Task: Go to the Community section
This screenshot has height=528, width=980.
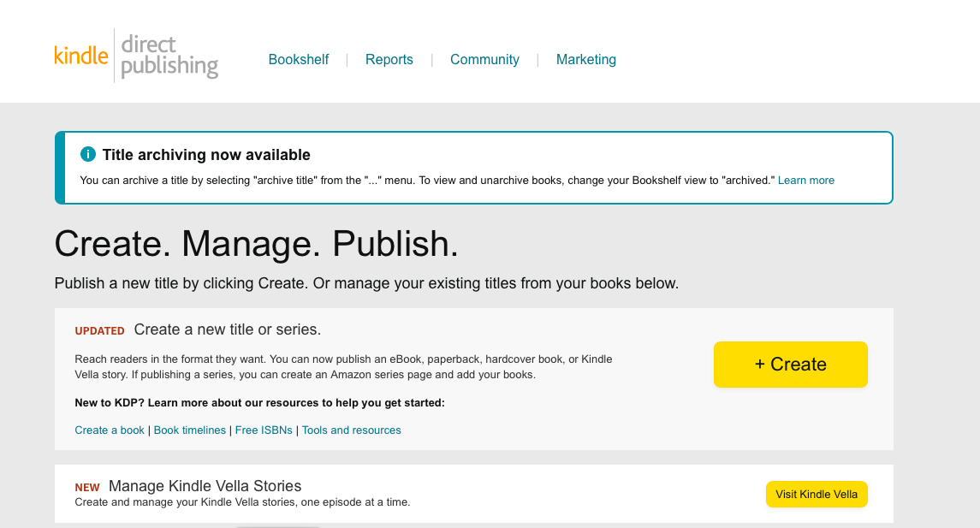Action: 484,59
